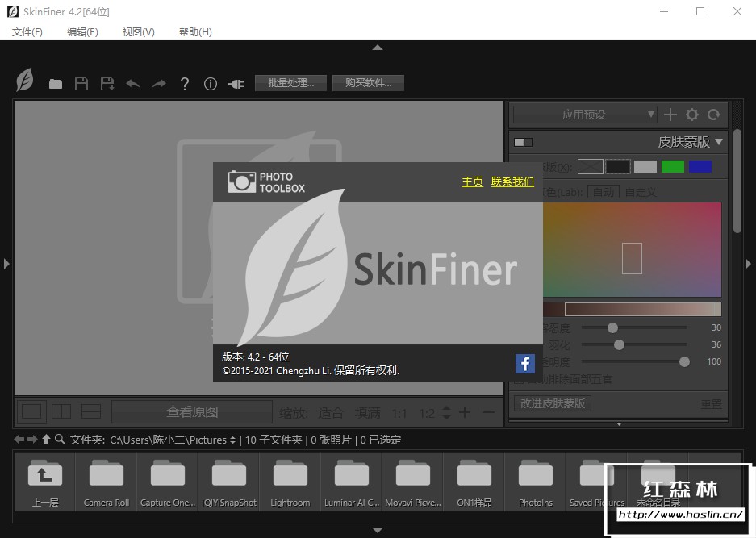This screenshot has width=756, height=538.
Task: Pick the gray mask color swatch
Action: pyautogui.click(x=645, y=167)
